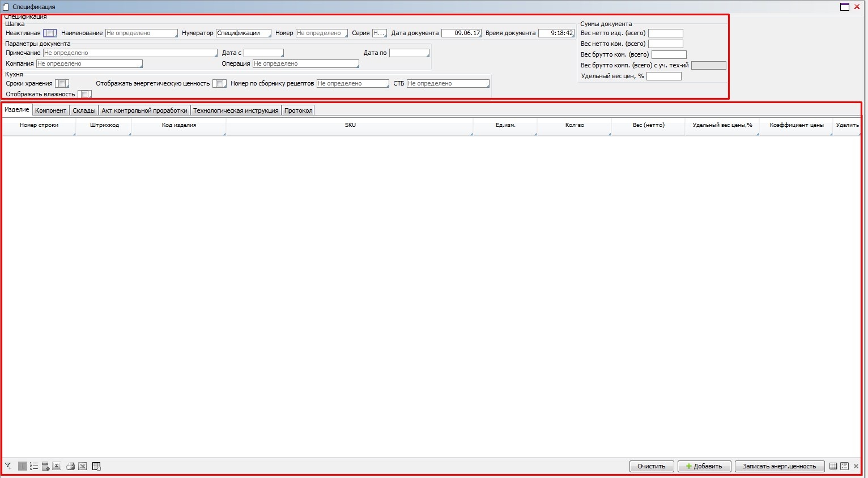The image size is (868, 478).
Task: Open the Компания selection field
Action: pyautogui.click(x=89, y=64)
